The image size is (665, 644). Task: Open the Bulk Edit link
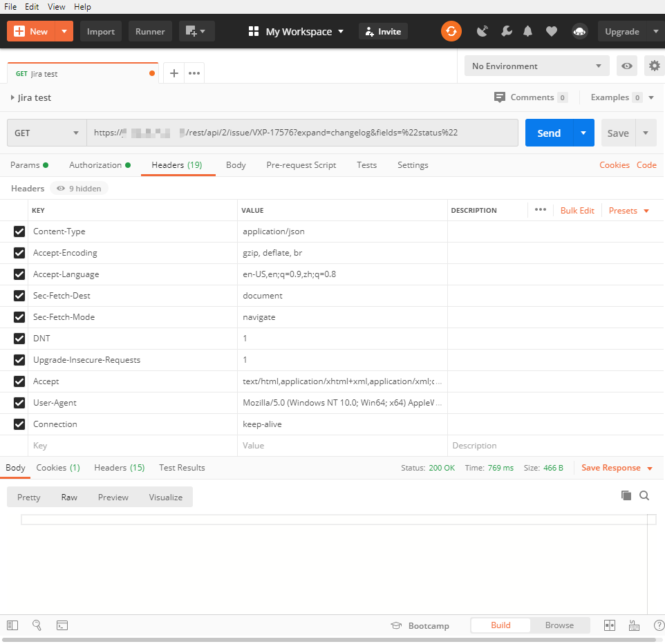coord(577,211)
